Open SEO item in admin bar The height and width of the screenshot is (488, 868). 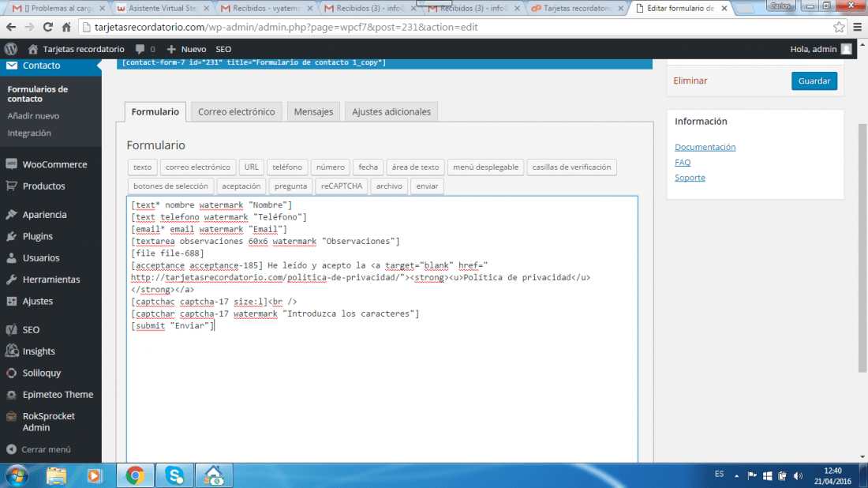point(223,49)
